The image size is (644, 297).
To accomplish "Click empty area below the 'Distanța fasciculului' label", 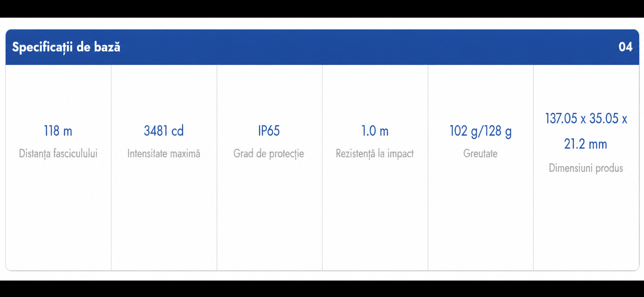I will point(58,216).
